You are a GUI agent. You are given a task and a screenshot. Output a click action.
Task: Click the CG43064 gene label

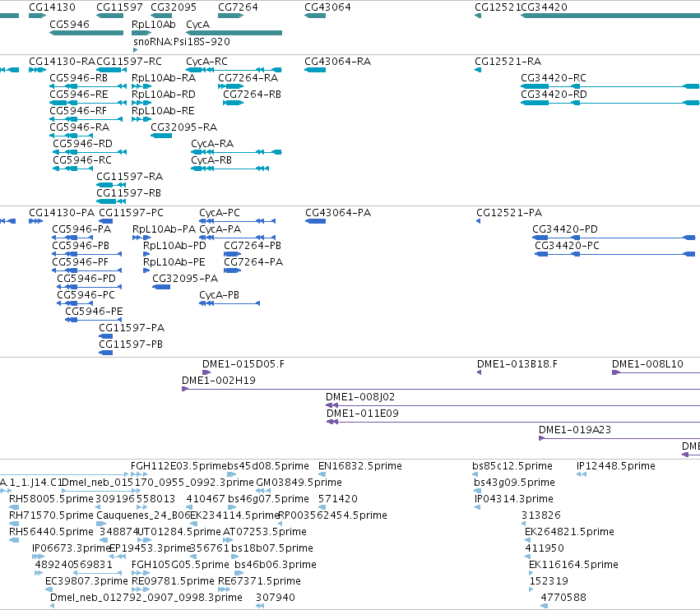(x=327, y=7)
